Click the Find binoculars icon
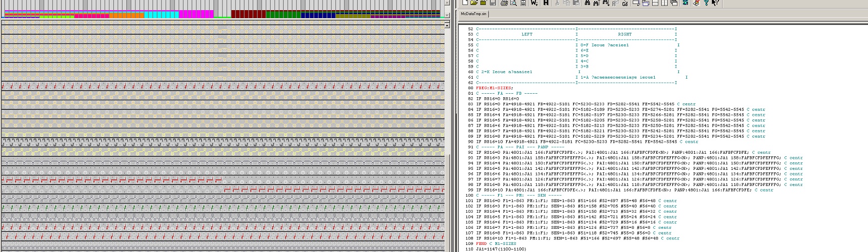Screen dimensions: 868x252 587,3
